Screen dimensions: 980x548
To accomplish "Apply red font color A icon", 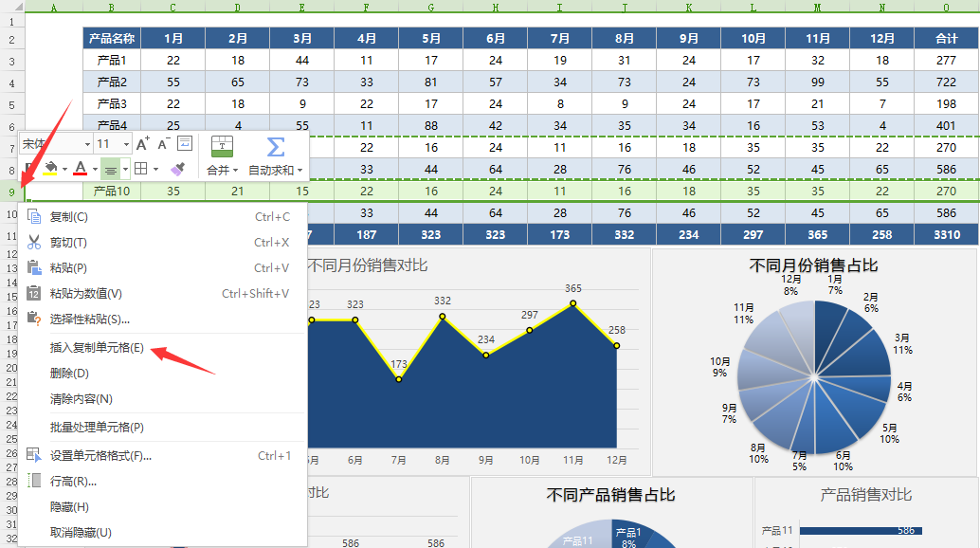I will click(80, 168).
